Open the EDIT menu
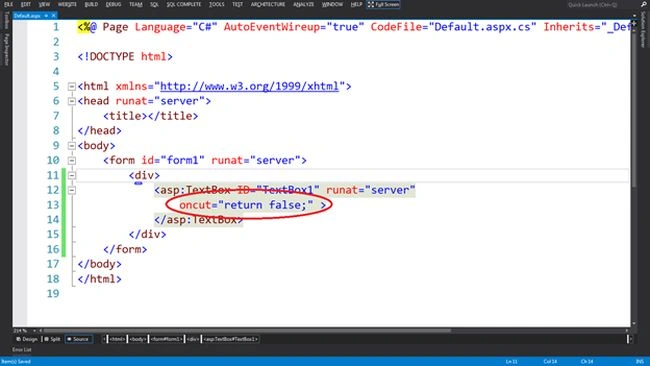The height and width of the screenshot is (366, 650). point(26,4)
